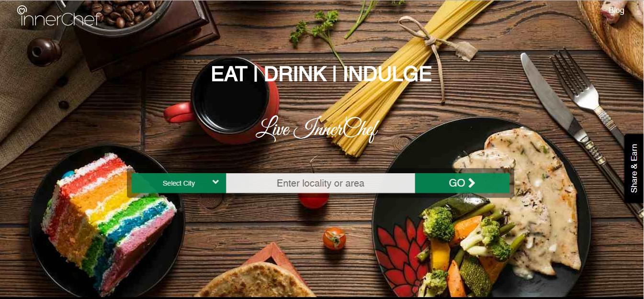Click the rainbow cake slice image

pos(109,222)
